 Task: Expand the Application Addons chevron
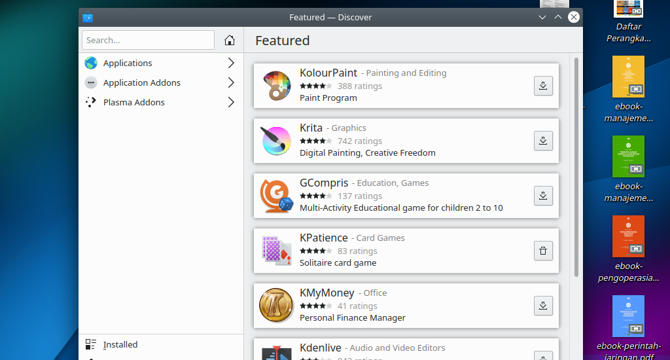click(x=231, y=83)
